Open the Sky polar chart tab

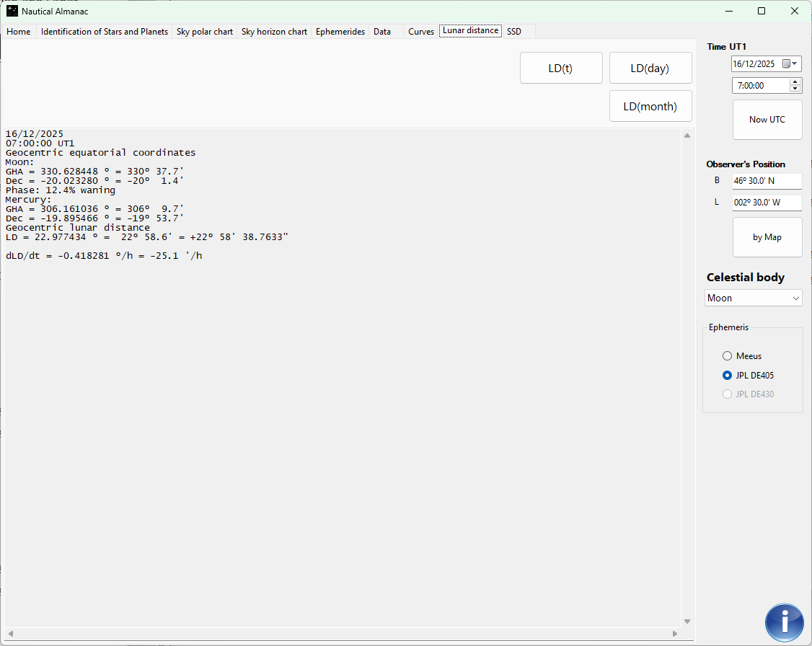205,32
